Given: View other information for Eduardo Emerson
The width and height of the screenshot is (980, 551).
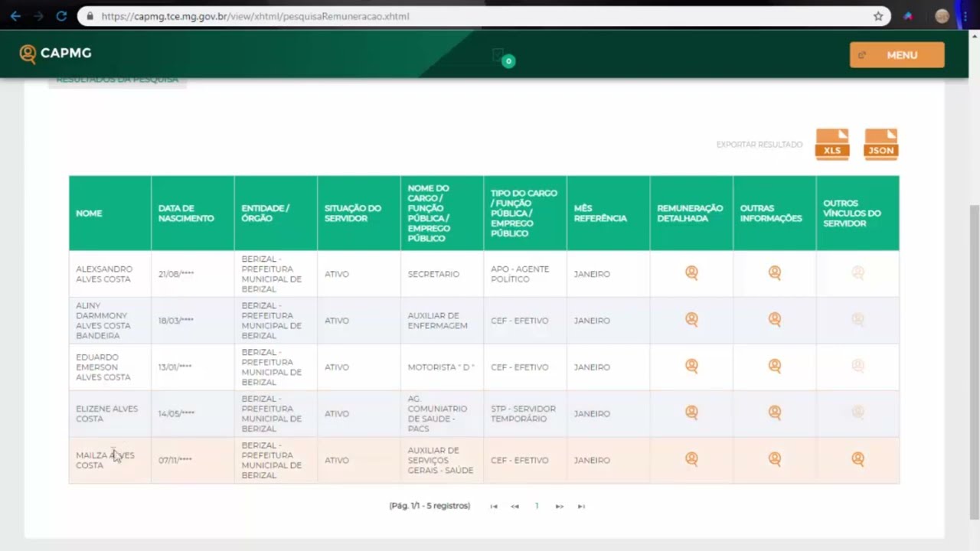Looking at the screenshot, I should point(775,366).
